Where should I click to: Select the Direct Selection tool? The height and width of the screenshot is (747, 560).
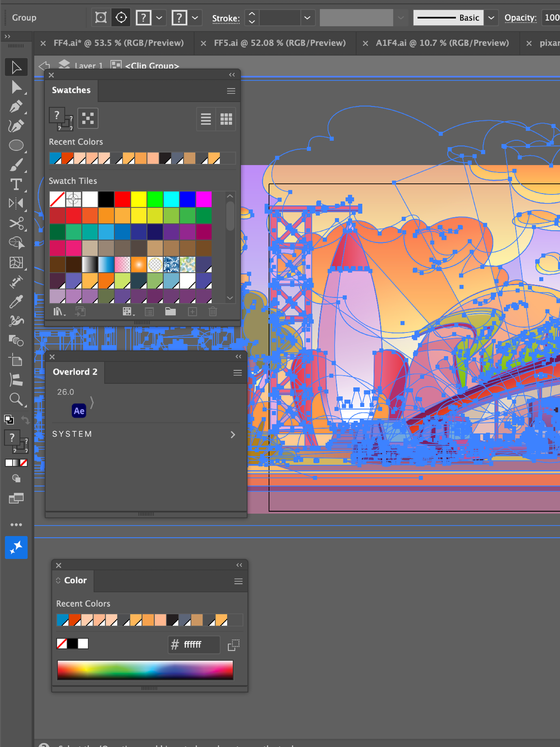[x=16, y=87]
